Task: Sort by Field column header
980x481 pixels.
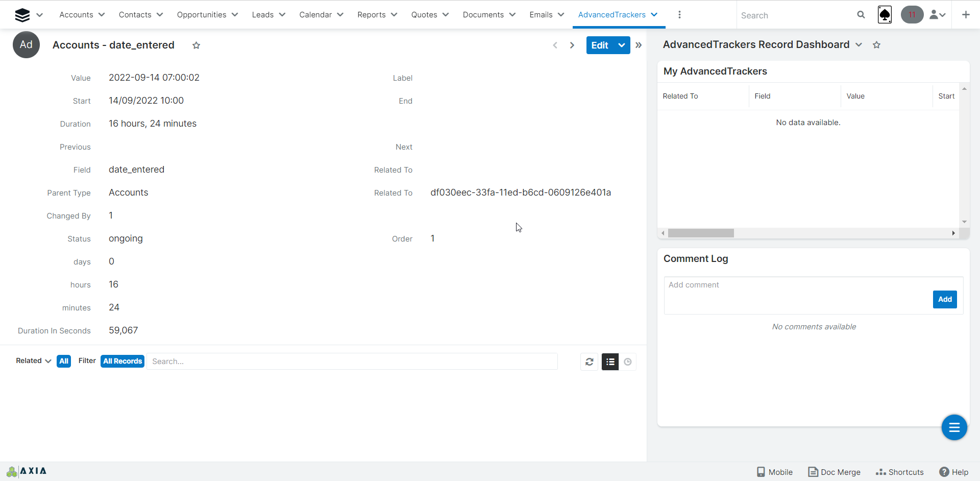Action: (763, 96)
